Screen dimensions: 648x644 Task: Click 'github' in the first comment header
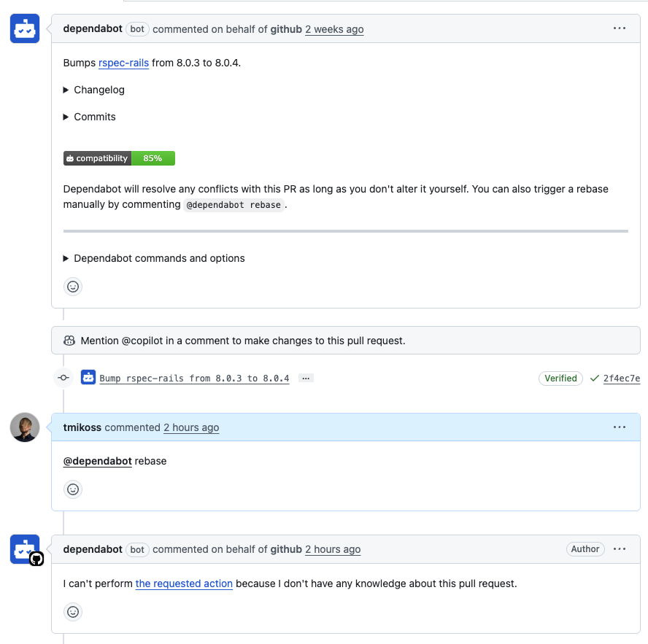tap(286, 29)
